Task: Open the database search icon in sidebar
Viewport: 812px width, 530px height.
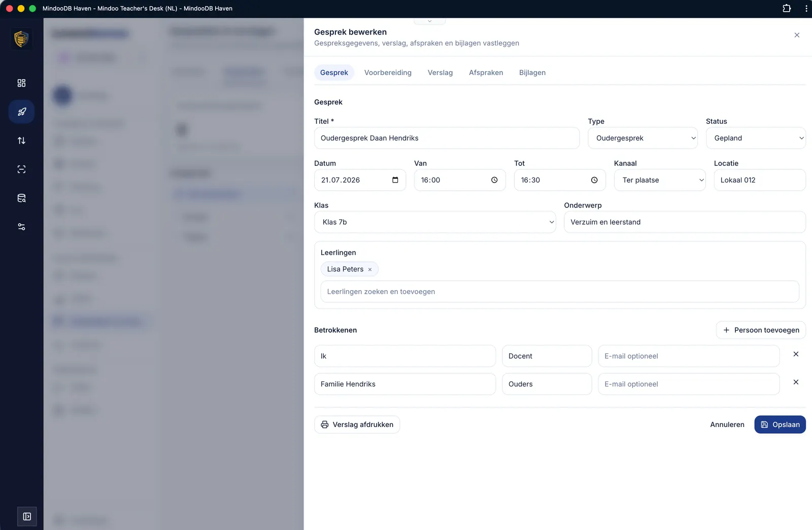Action: pos(21,198)
